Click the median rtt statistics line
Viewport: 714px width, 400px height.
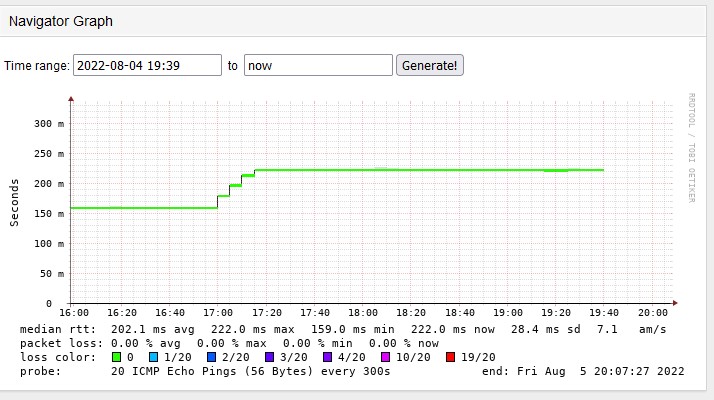tap(340, 328)
